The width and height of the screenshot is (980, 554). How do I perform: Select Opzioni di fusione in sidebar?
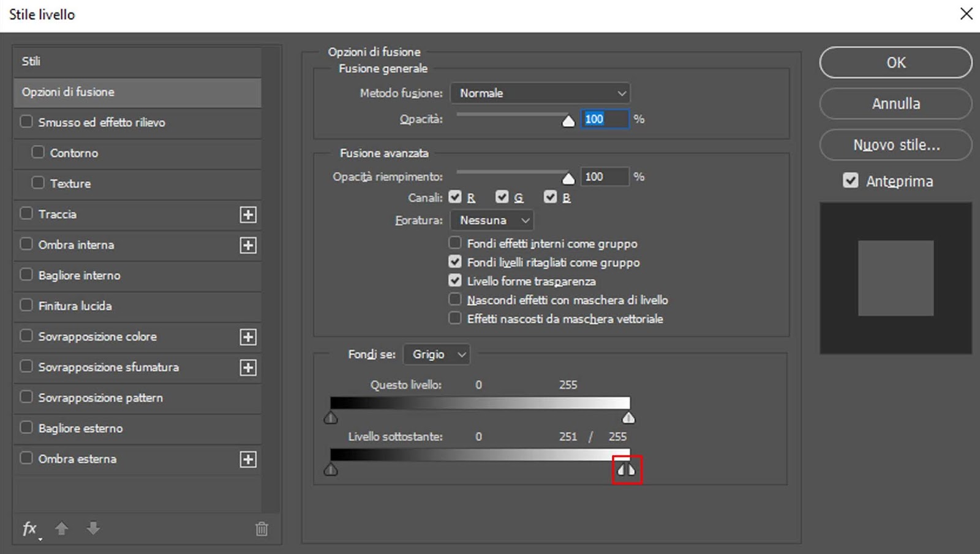point(137,92)
